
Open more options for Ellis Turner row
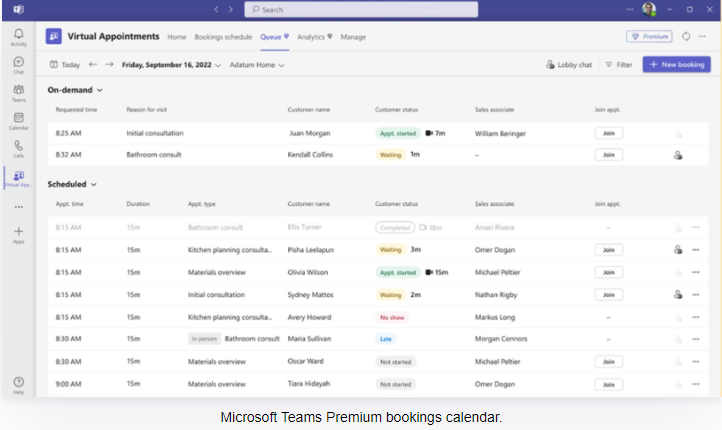click(x=695, y=227)
